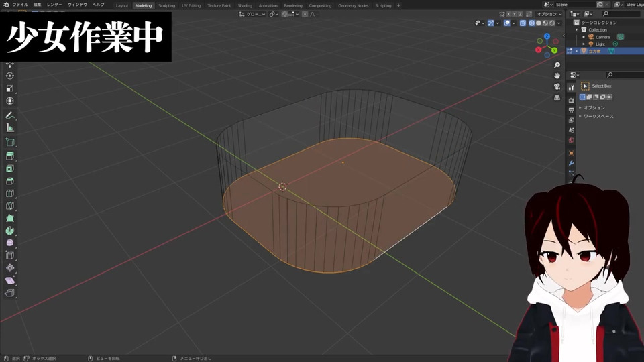Open the World properties tab

pyautogui.click(x=572, y=140)
